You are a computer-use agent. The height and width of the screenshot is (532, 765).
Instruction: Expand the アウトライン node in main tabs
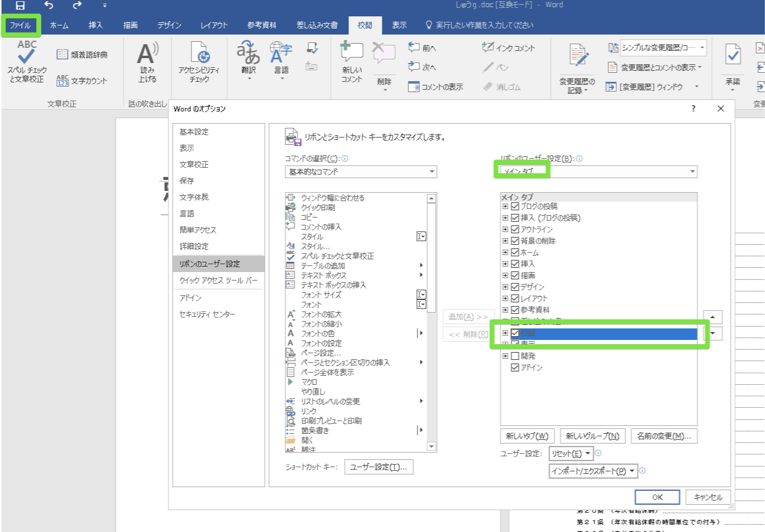pyautogui.click(x=505, y=230)
